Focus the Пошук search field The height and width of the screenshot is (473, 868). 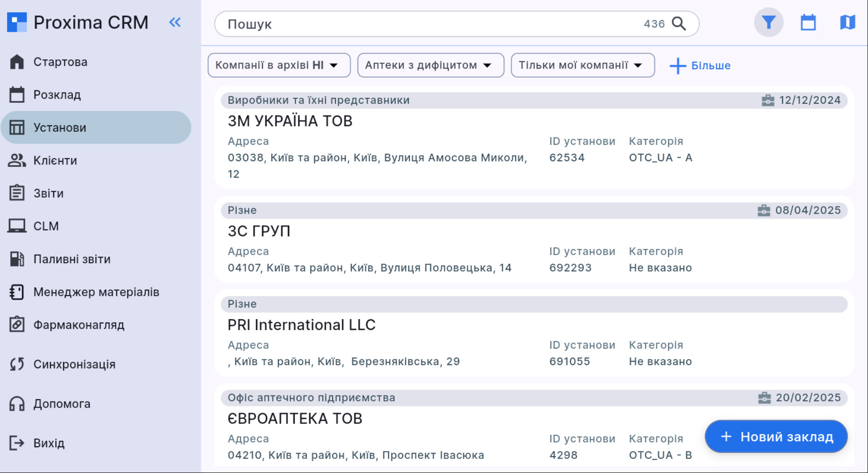(430, 24)
